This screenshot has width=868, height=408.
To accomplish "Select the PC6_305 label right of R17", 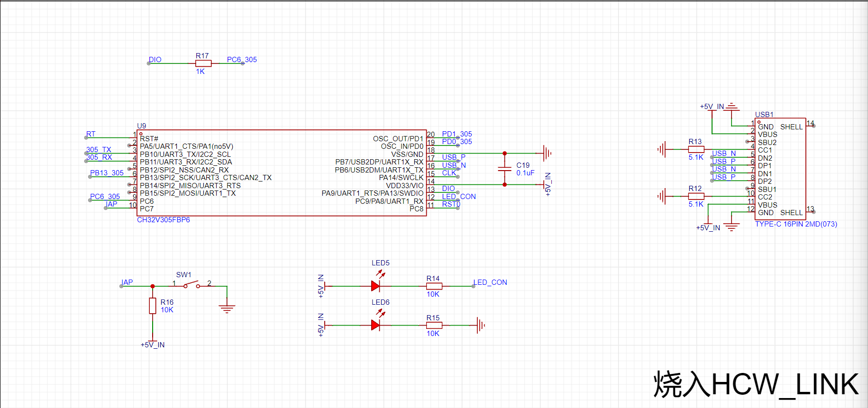I will pos(242,60).
